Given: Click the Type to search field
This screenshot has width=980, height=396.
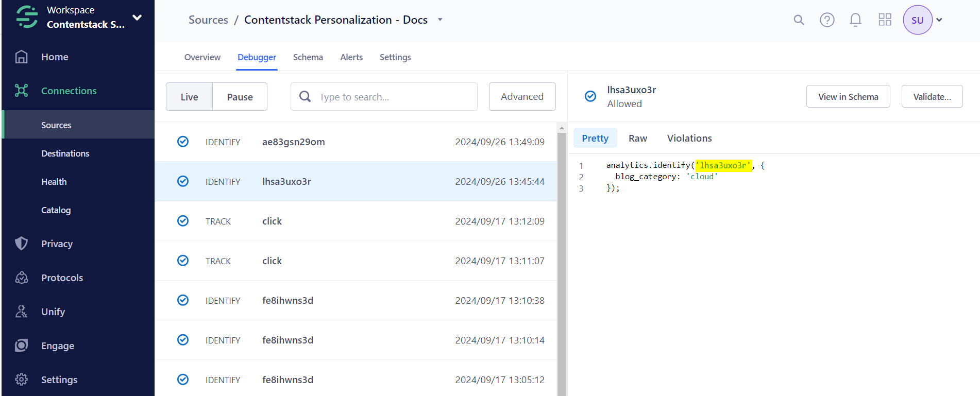Looking at the screenshot, I should pyautogui.click(x=384, y=96).
